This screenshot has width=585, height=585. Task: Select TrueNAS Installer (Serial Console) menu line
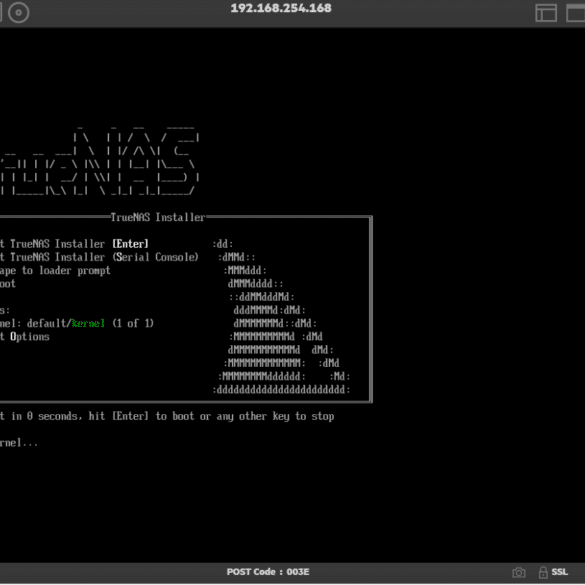coord(99,257)
